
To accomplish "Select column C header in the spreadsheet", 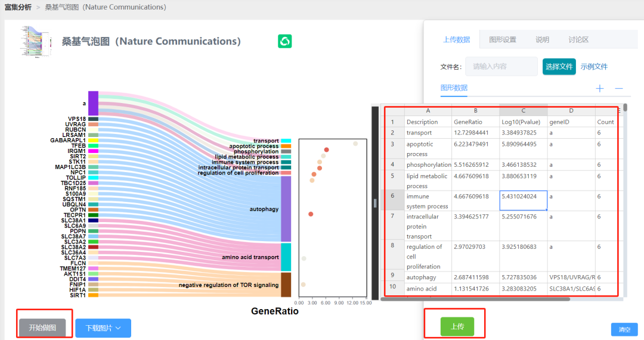I will pos(524,111).
